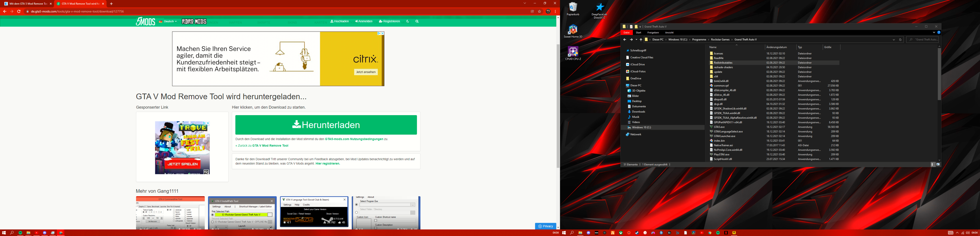Screen dimensions: 980x236
Task: Open Netflix from the right taskbar
Action: tap(726, 233)
